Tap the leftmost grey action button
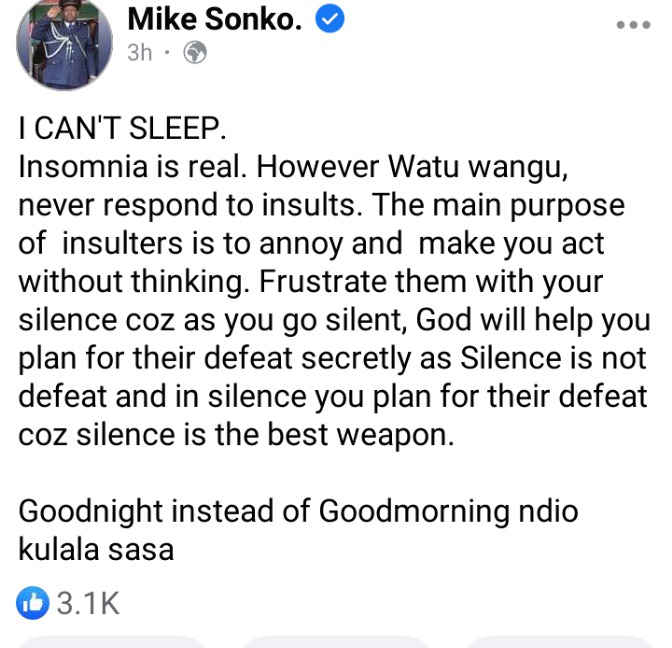The width and height of the screenshot is (672, 648). (112, 642)
